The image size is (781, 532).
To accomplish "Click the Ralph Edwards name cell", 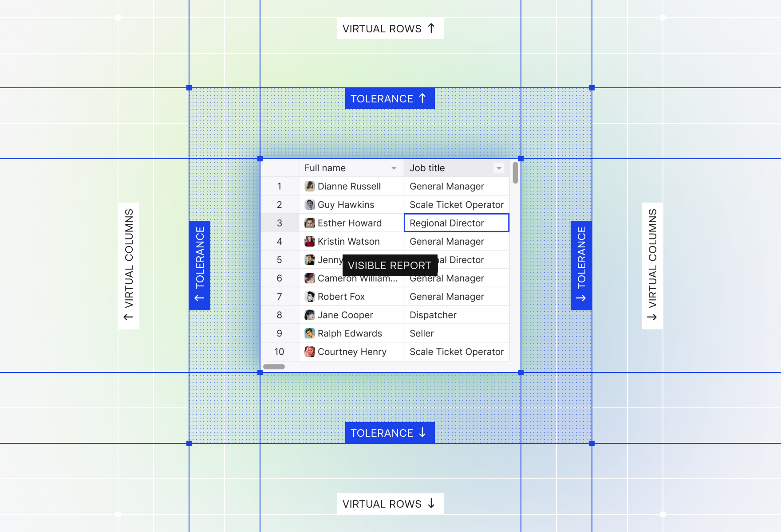I will point(351,333).
